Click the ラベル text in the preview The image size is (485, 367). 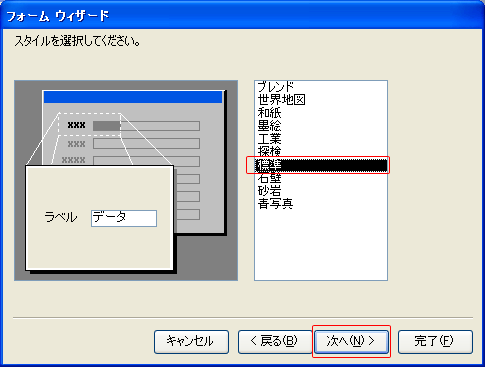(61, 217)
